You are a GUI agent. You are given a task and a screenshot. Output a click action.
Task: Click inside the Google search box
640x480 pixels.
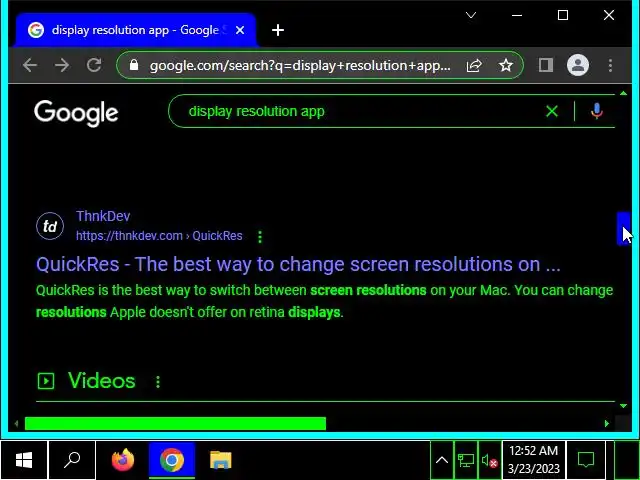tap(359, 111)
